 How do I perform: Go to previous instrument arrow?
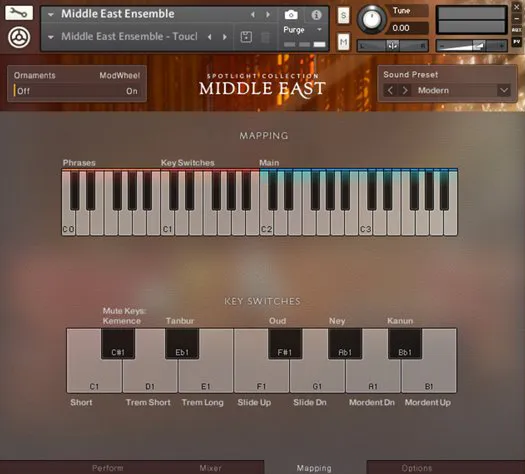click(x=253, y=14)
